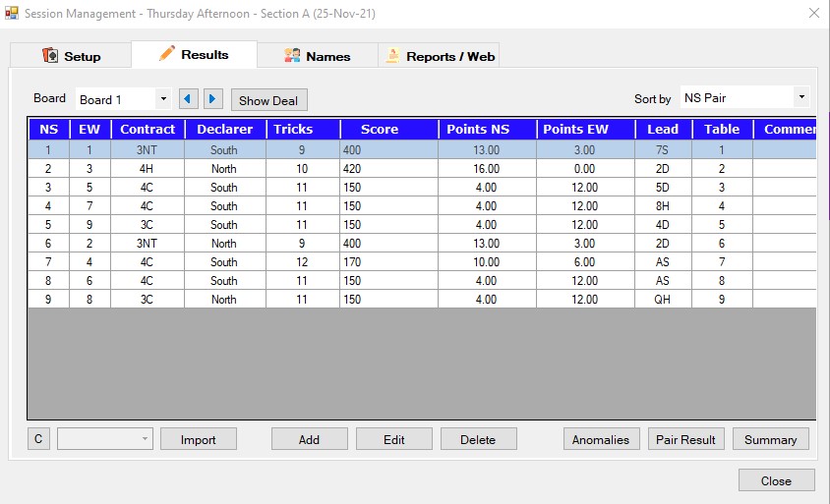Go to next board with right arrow

click(213, 99)
